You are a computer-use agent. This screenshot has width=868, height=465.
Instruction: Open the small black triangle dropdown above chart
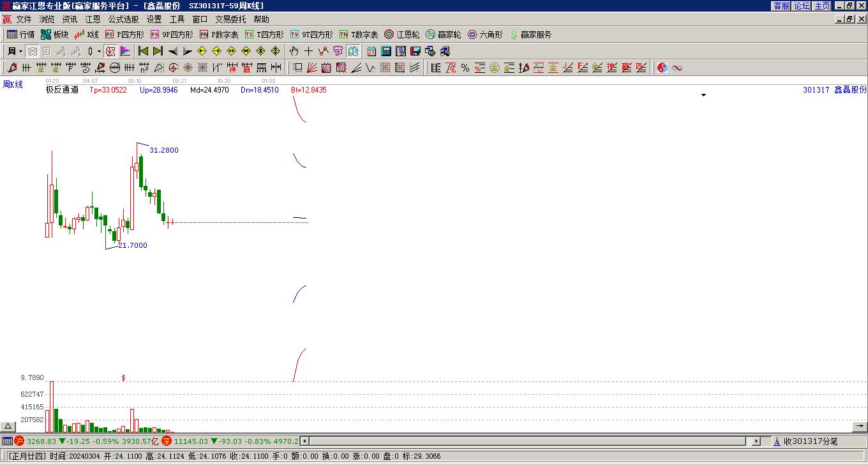point(704,95)
